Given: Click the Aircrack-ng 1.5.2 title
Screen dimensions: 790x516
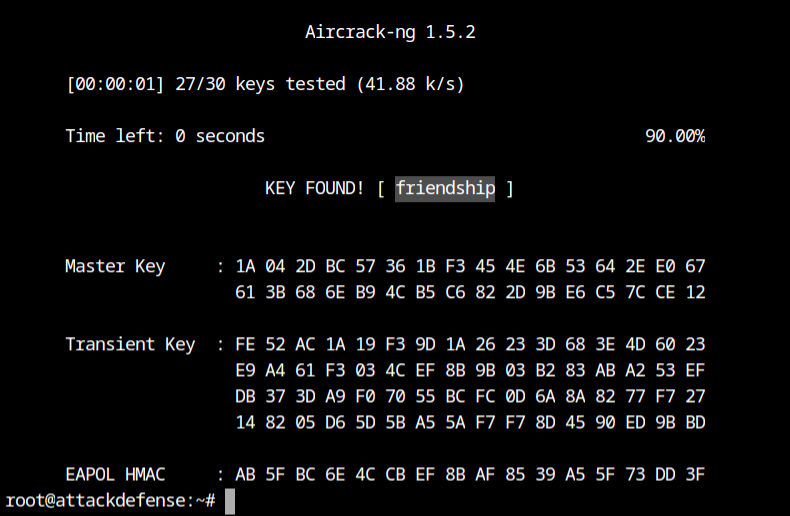Looking at the screenshot, I should tap(390, 32).
